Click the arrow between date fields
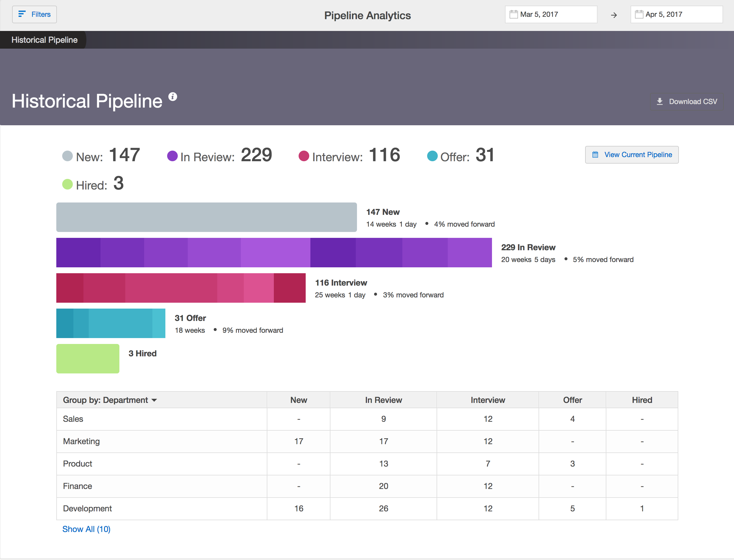This screenshot has height=560, width=734. coord(614,15)
